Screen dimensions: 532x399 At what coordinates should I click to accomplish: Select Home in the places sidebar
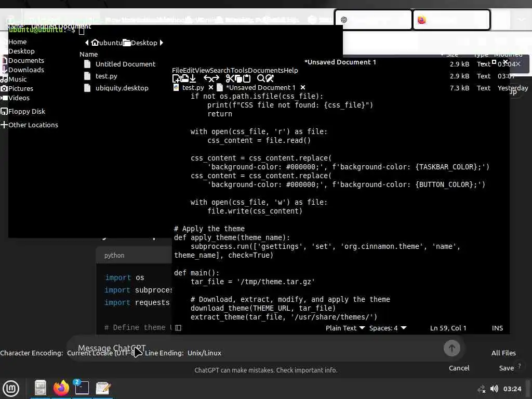click(17, 42)
